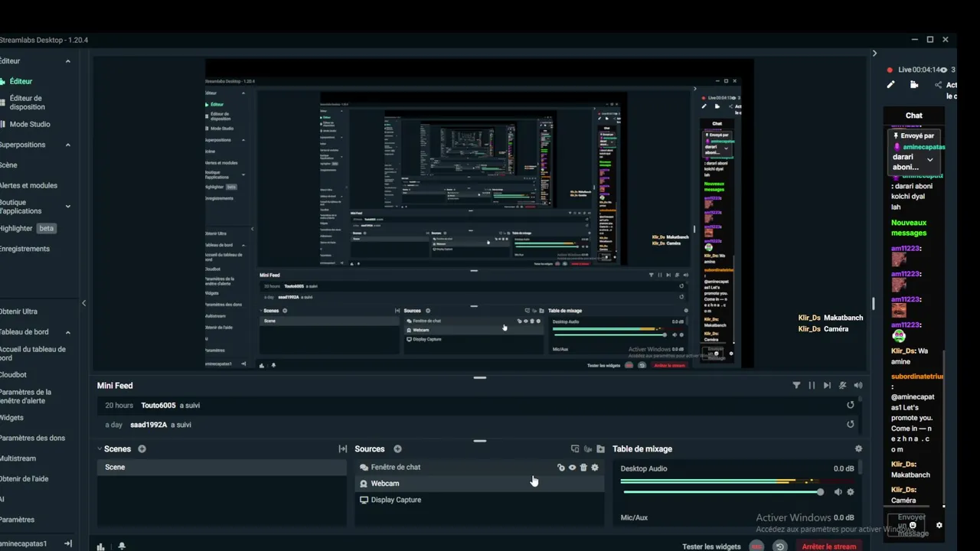This screenshot has height=551, width=980.
Task: Select the Display Capture source
Action: pyautogui.click(x=479, y=500)
